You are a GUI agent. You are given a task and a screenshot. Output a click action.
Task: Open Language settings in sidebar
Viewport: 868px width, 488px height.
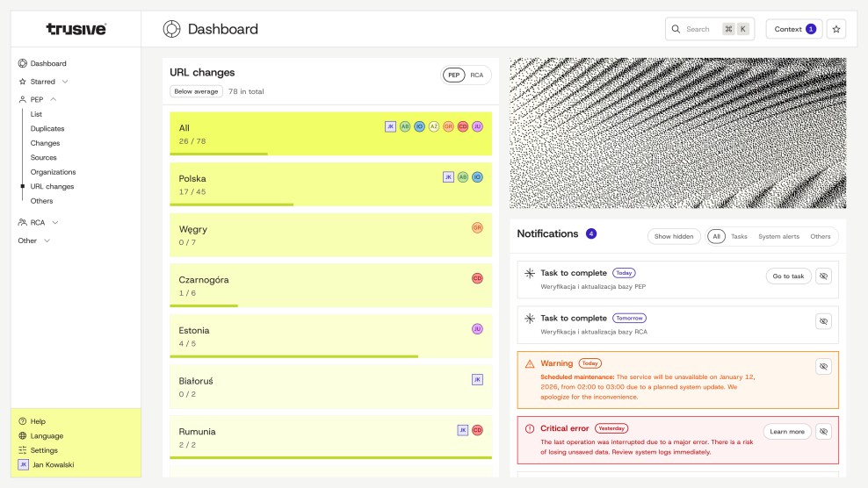(x=47, y=435)
